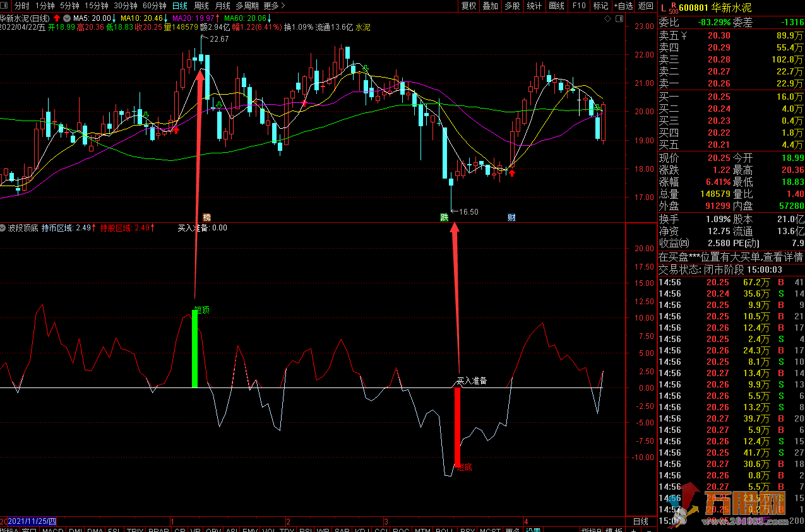The image size is (805, 532).
Task: Switch to the 5分钟 period
Action: 69,6
